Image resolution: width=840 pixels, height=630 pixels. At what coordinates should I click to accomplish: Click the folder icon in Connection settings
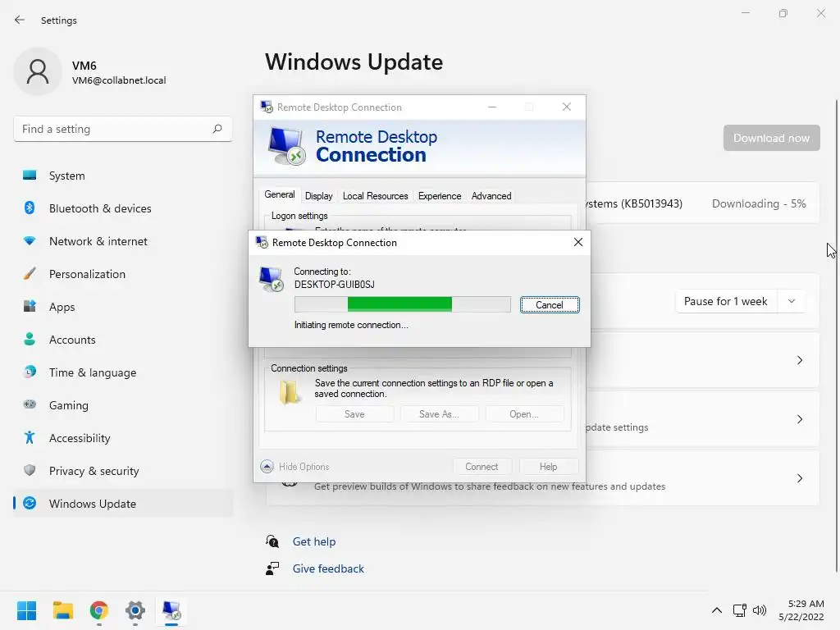pyautogui.click(x=289, y=393)
